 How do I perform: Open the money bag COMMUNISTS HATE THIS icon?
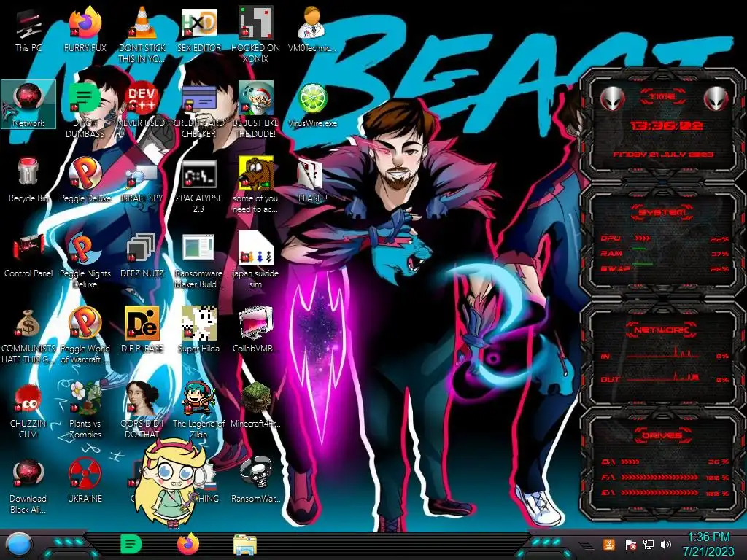coord(28,336)
